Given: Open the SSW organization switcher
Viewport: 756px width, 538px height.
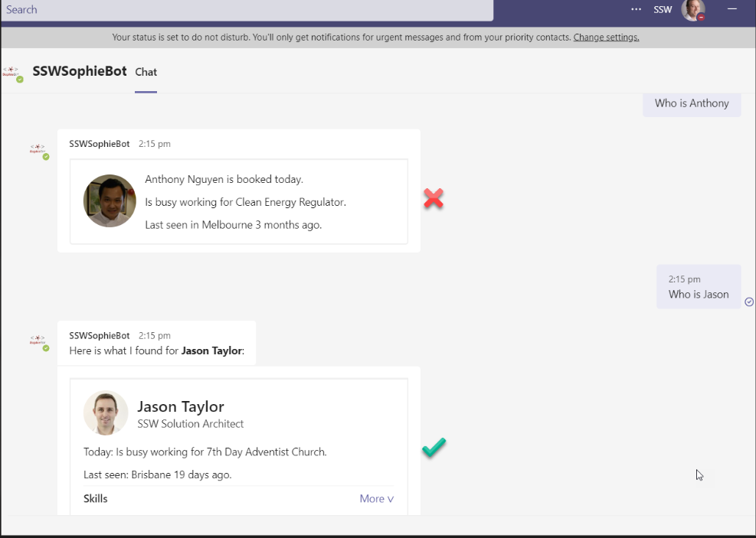Looking at the screenshot, I should pyautogui.click(x=663, y=10).
